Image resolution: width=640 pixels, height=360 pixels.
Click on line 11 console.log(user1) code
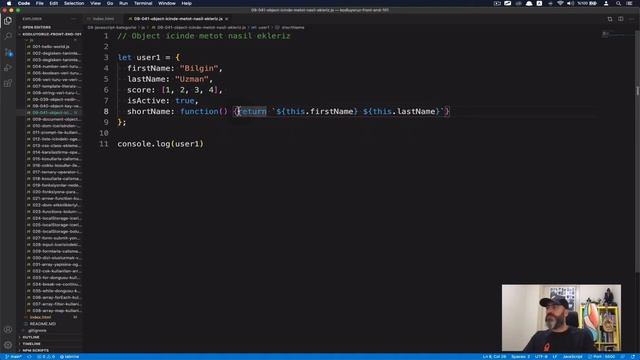[160, 144]
